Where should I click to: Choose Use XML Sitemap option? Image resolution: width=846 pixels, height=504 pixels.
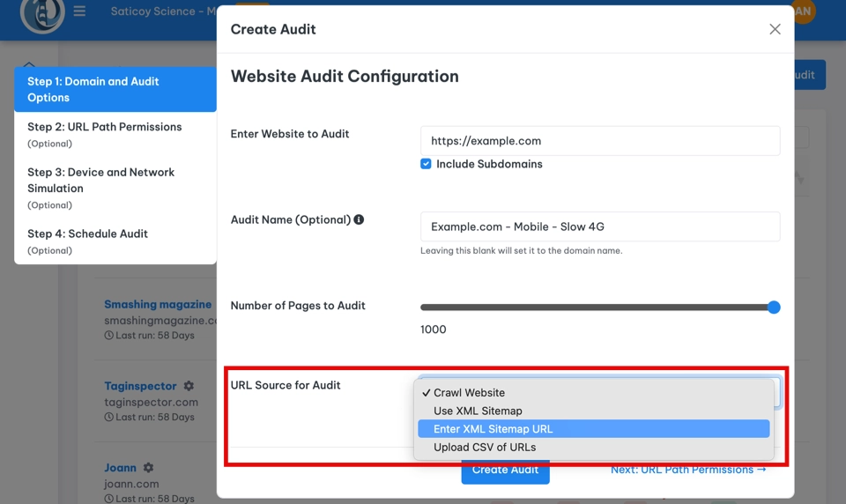(x=478, y=411)
